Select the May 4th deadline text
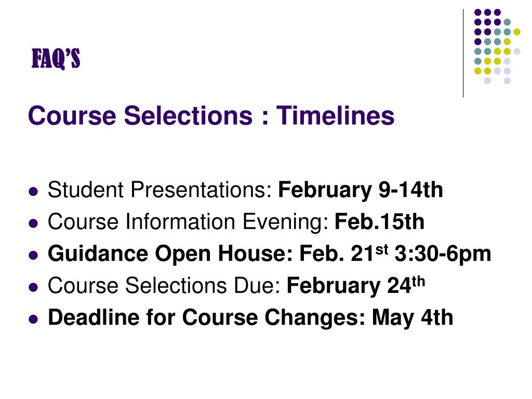The width and height of the screenshot is (532, 399). pyautogui.click(x=413, y=317)
